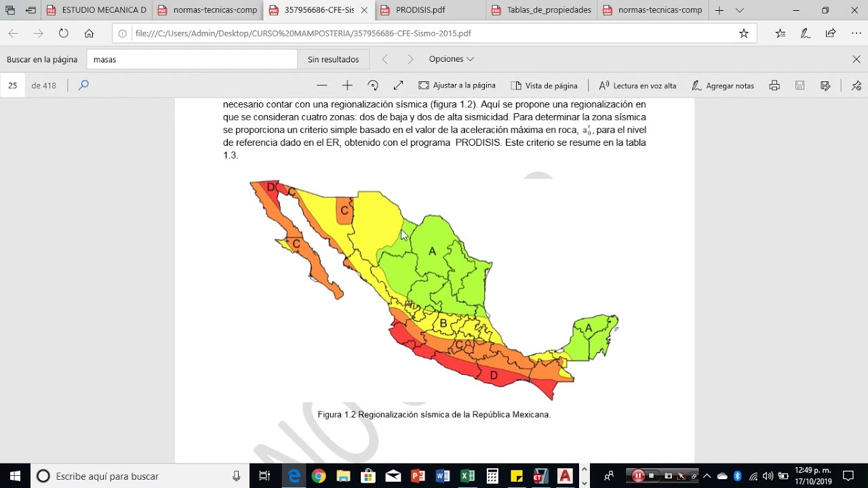Open the favorites hub
Image resolution: width=868 pixels, height=488 pixels.
coord(780,33)
